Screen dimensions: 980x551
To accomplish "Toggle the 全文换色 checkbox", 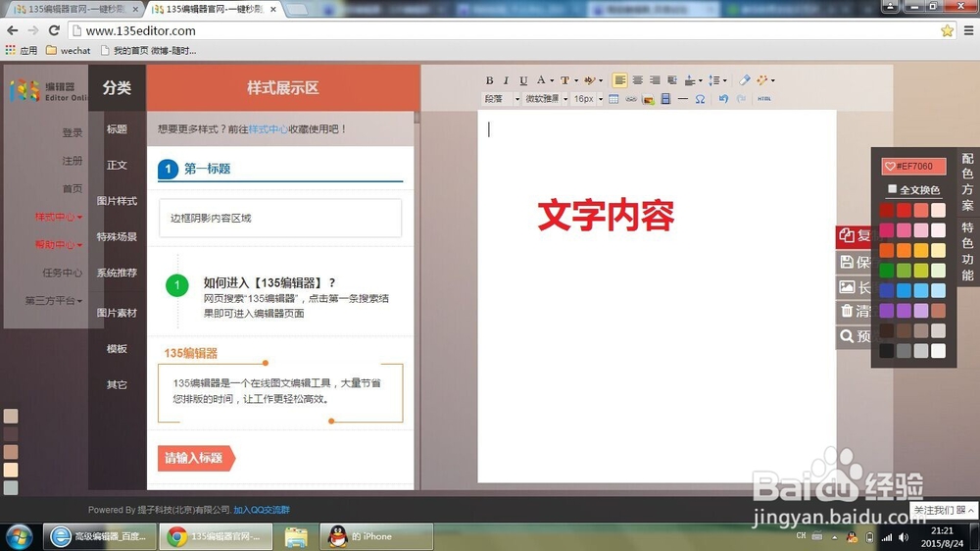I will tap(893, 189).
